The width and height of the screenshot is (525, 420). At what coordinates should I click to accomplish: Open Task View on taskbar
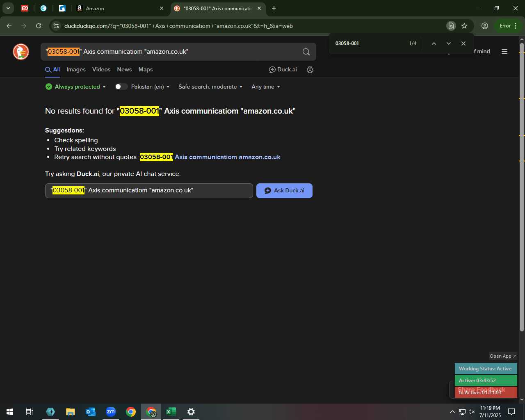(x=30, y=412)
